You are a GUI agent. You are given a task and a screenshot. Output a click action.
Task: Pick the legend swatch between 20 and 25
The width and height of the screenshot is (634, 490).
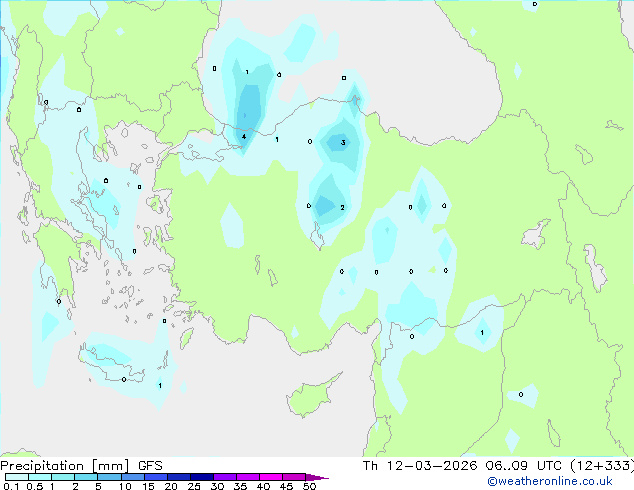pyautogui.click(x=178, y=477)
